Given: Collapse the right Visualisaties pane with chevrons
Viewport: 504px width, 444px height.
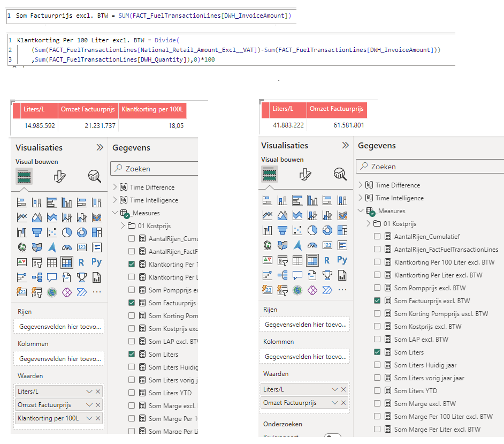Looking at the screenshot, I should coord(346,145).
